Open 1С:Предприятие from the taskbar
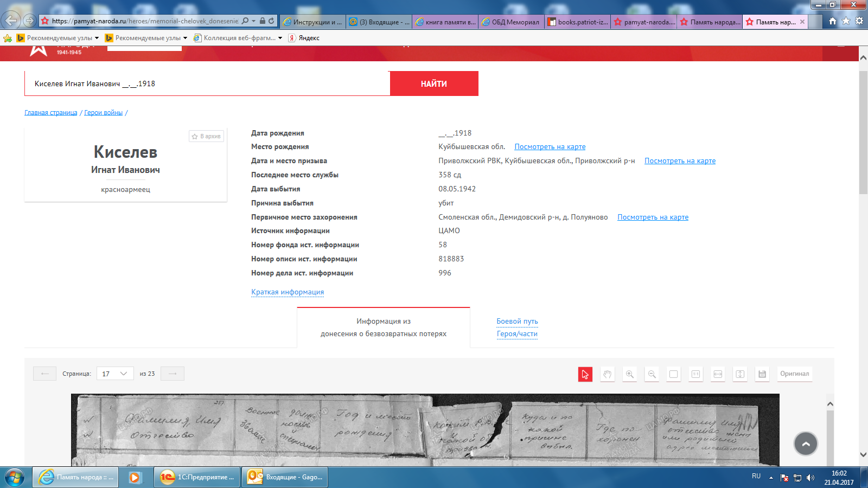868x488 pixels. click(x=197, y=477)
